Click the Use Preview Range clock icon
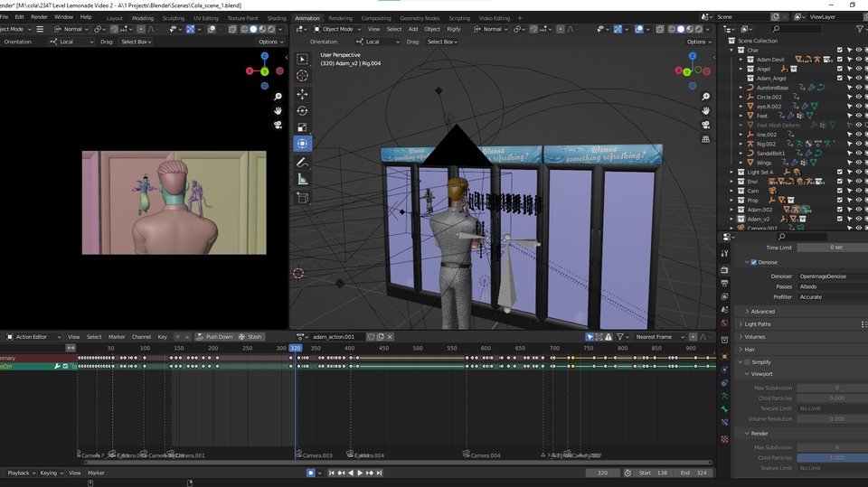868x487 pixels. click(x=627, y=473)
